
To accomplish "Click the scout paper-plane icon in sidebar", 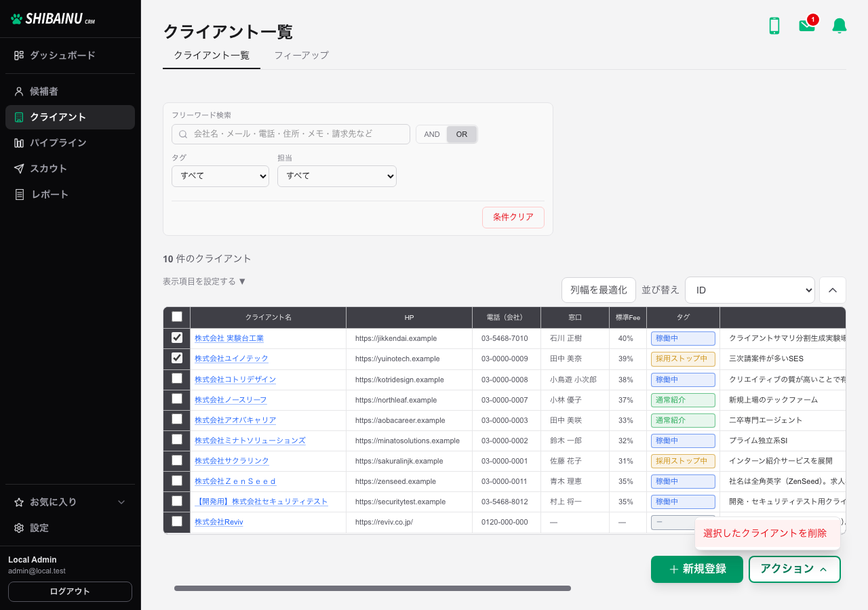I will click(x=19, y=169).
